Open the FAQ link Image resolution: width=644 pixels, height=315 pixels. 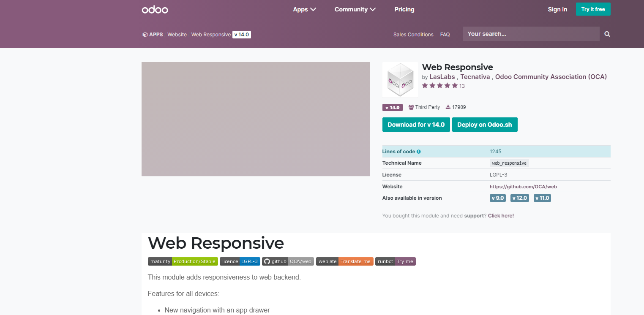pos(445,35)
